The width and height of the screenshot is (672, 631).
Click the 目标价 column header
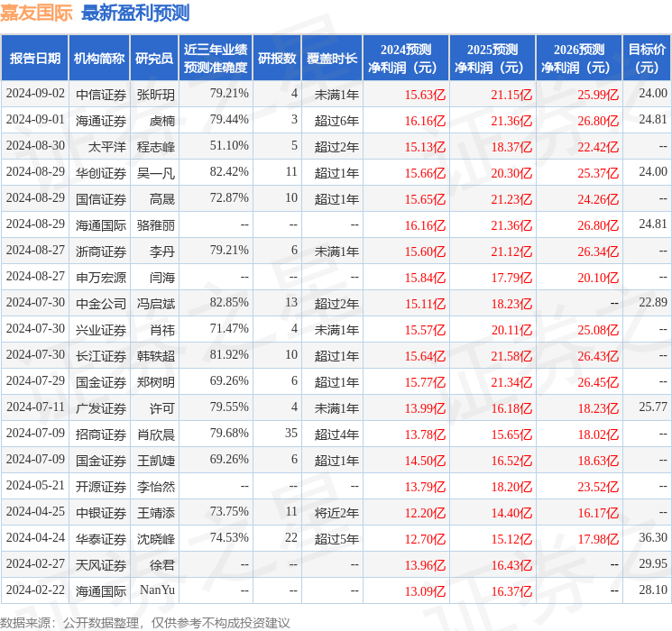coord(647,58)
